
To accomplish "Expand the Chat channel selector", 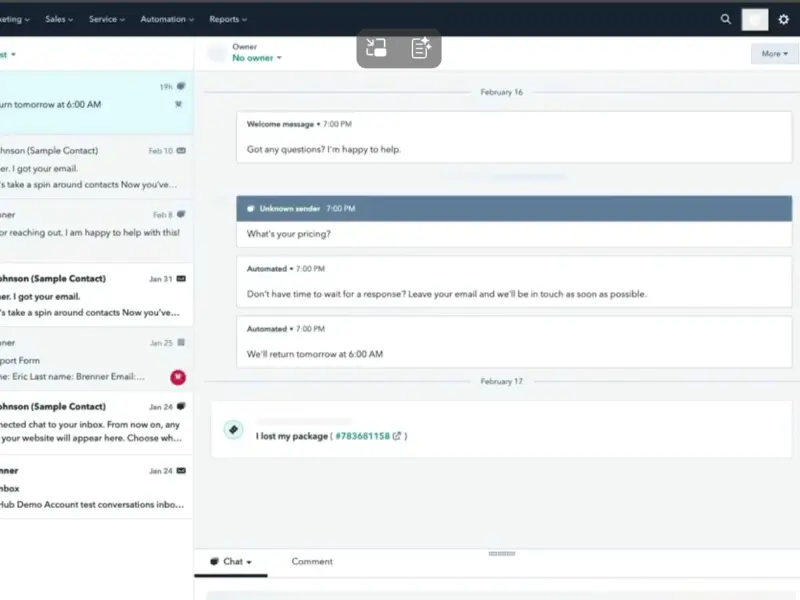I will (x=231, y=562).
